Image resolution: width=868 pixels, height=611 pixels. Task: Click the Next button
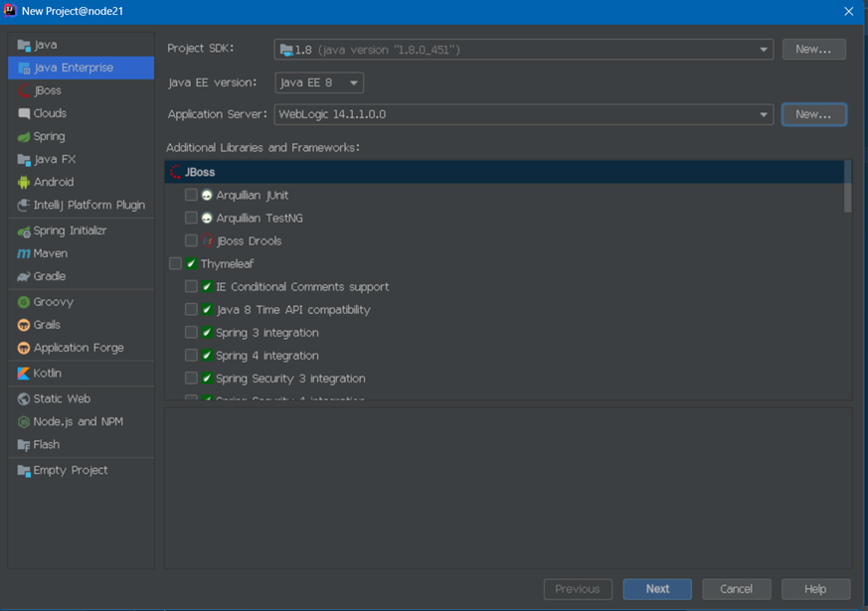(x=657, y=589)
